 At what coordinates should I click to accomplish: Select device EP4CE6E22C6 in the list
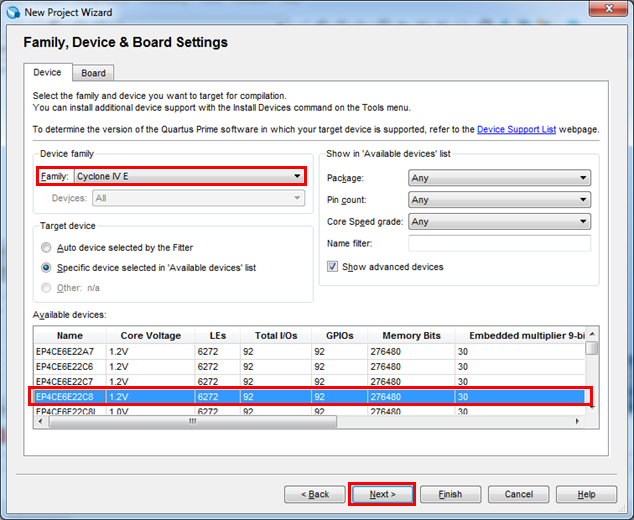[x=310, y=367]
